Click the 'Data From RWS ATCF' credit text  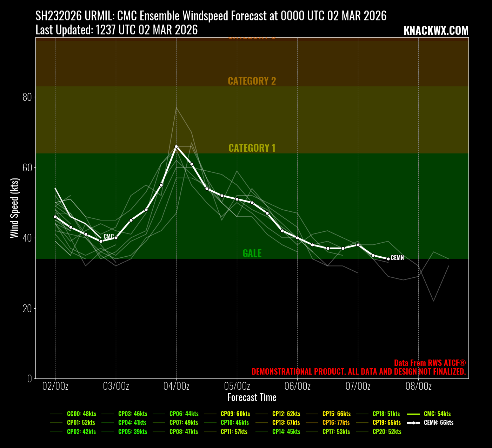coord(430,363)
